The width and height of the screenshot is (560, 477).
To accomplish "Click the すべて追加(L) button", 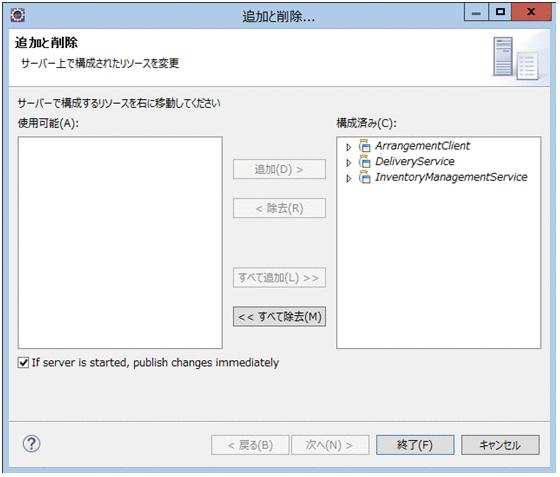I will [279, 278].
